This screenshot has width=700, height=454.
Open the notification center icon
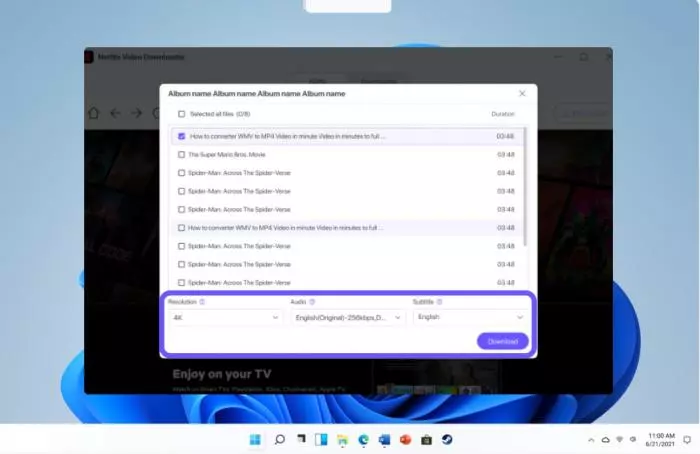tap(687, 440)
